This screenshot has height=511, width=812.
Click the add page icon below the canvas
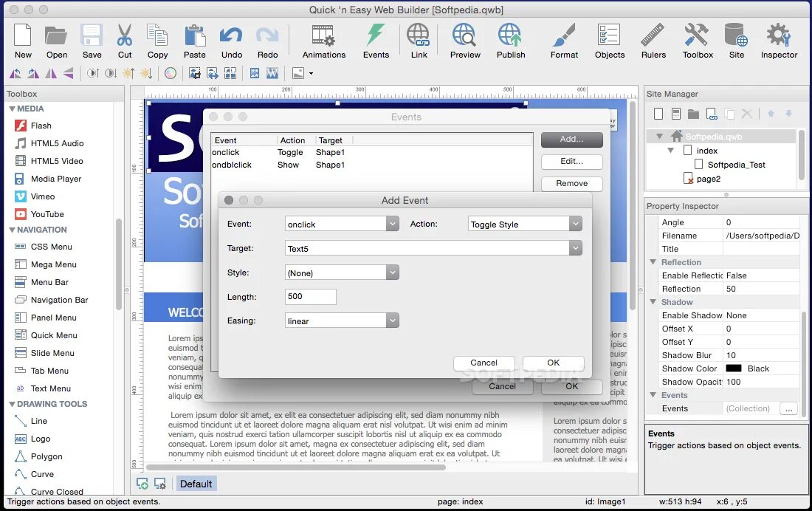point(142,484)
